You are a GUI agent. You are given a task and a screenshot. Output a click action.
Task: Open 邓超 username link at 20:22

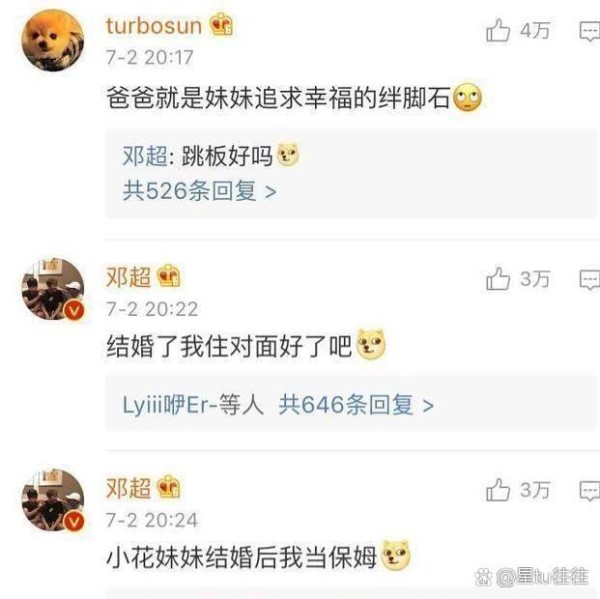pyautogui.click(x=129, y=277)
